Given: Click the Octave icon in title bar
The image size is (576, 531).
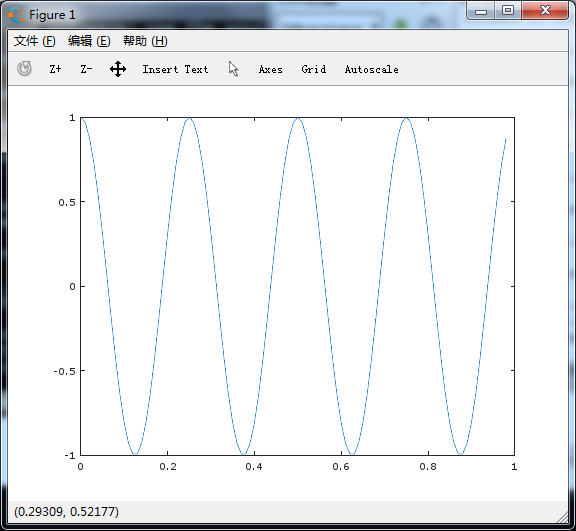Looking at the screenshot, I should coord(16,15).
